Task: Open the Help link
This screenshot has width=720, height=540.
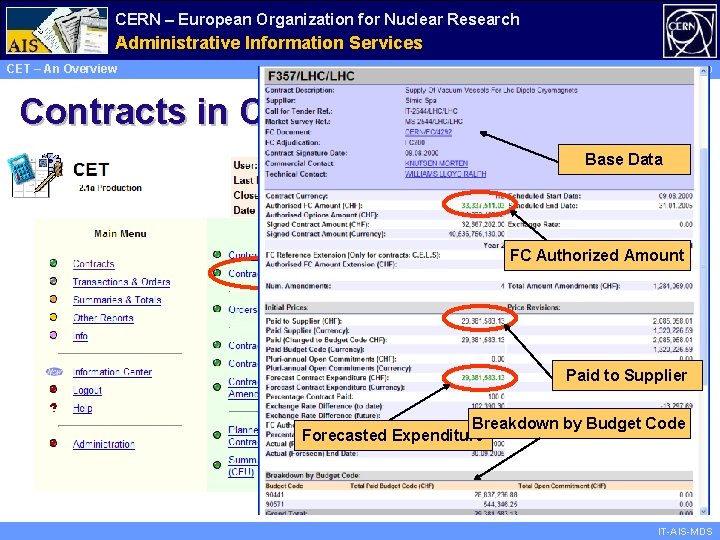Action: coord(82,408)
